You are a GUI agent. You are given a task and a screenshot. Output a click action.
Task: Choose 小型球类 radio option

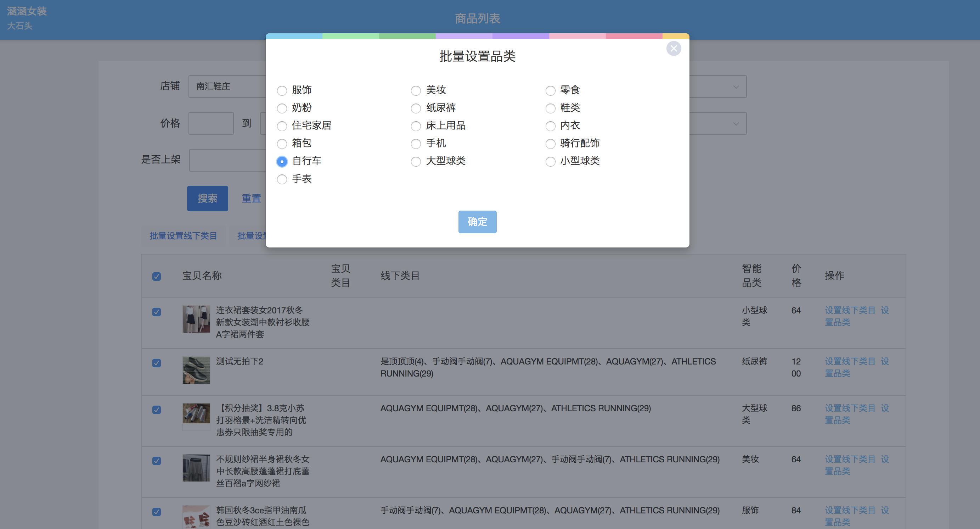[x=550, y=162]
